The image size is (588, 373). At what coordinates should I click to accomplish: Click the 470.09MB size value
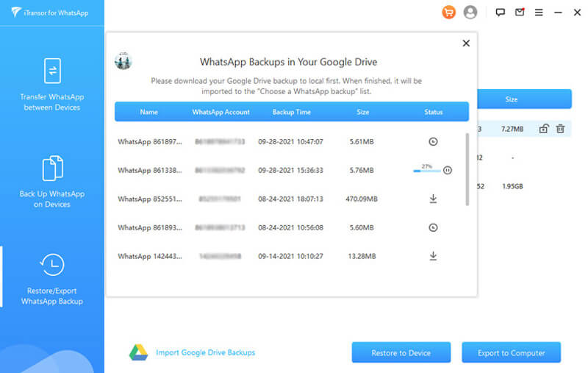click(362, 199)
